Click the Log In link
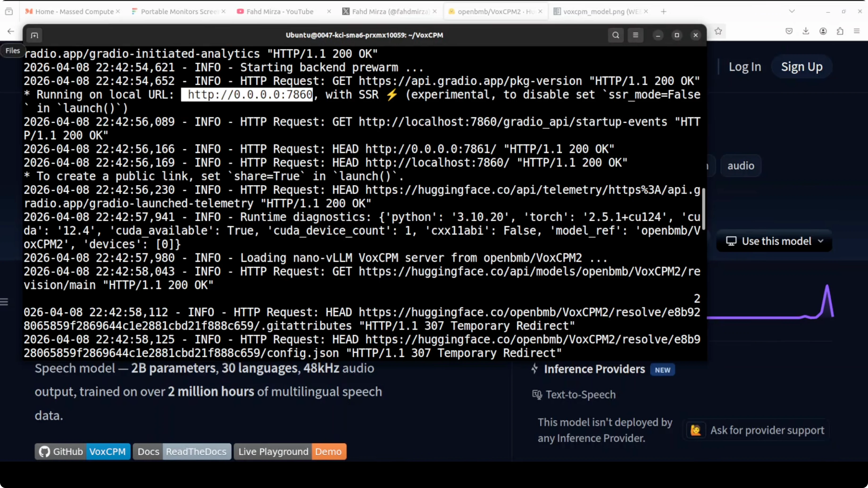Viewport: 868px width, 488px height. click(x=745, y=67)
